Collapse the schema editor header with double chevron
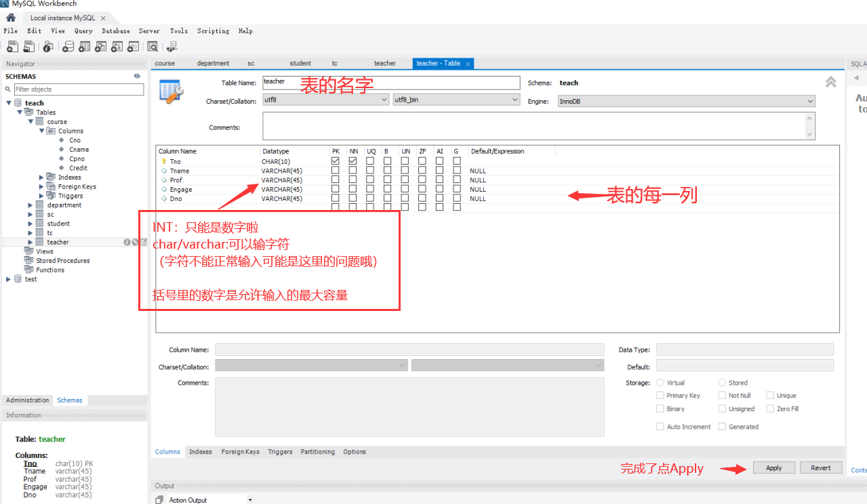 point(830,81)
